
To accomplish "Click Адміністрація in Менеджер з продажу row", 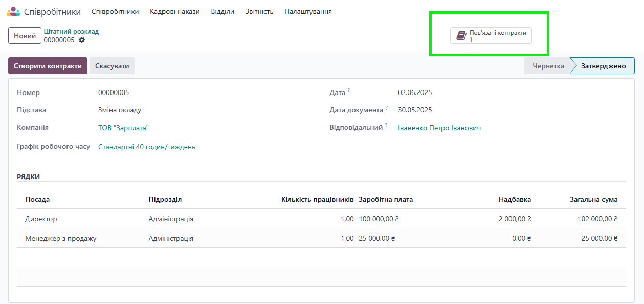I will [171, 238].
